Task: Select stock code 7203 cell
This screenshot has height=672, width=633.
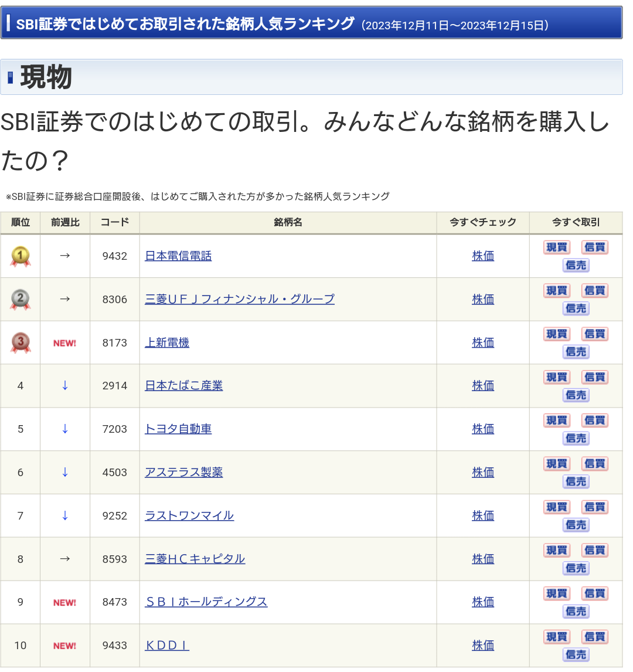Action: (114, 429)
